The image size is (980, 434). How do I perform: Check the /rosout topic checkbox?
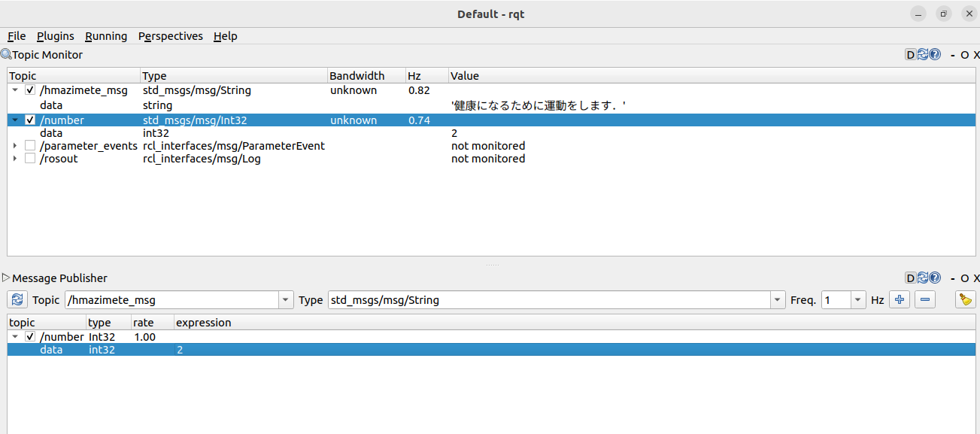pyautogui.click(x=30, y=159)
